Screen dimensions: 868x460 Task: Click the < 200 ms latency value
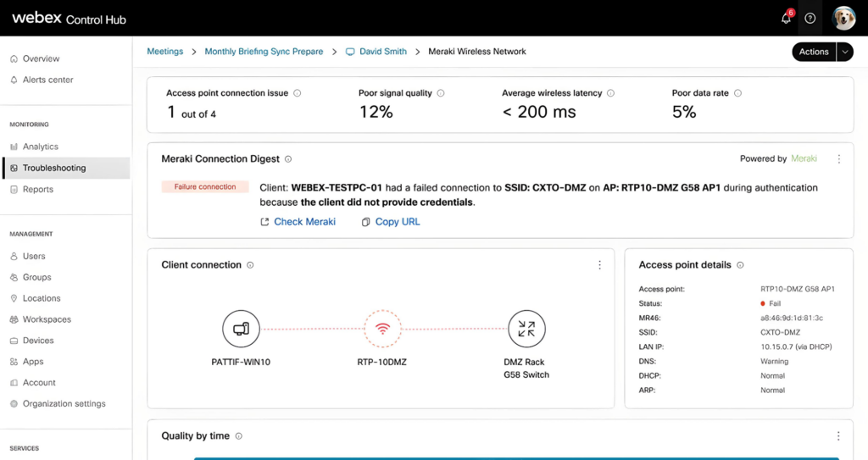pos(539,113)
